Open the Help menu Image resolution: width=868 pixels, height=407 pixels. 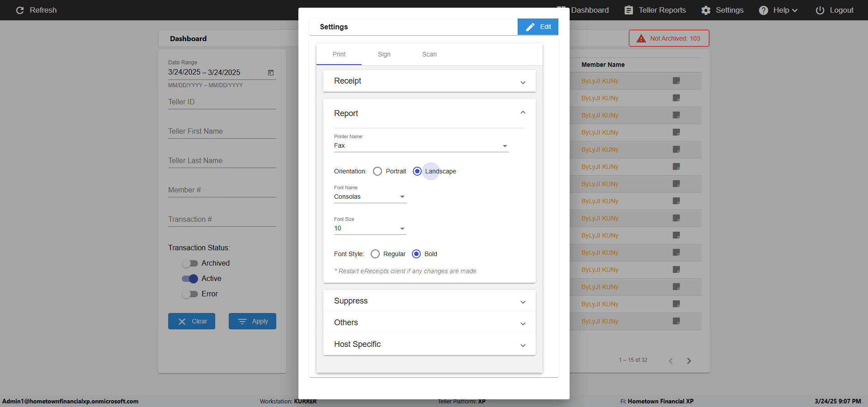pos(778,10)
